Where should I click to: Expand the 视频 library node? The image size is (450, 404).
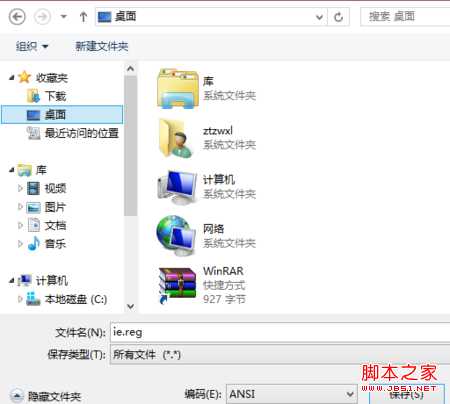pyautogui.click(x=20, y=189)
